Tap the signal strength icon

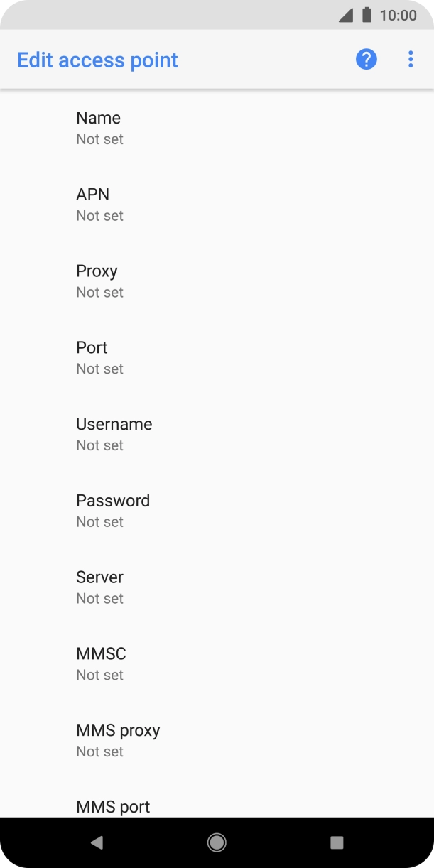click(346, 15)
